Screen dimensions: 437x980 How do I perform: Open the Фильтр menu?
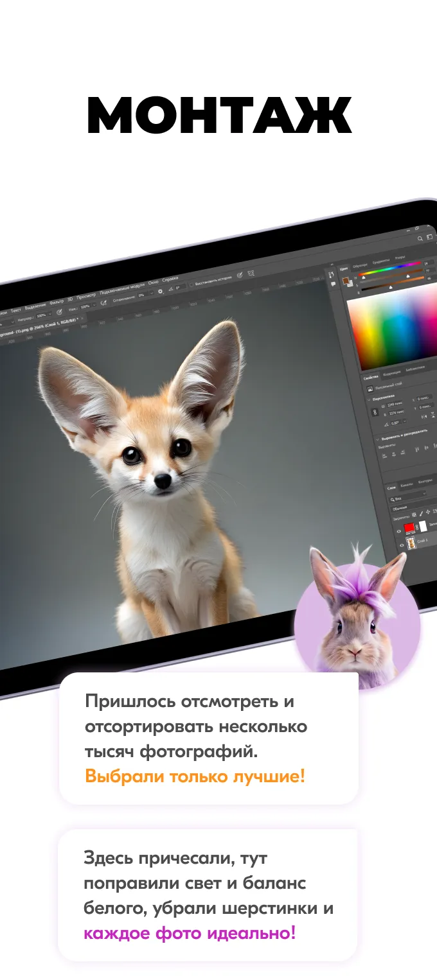57,303
